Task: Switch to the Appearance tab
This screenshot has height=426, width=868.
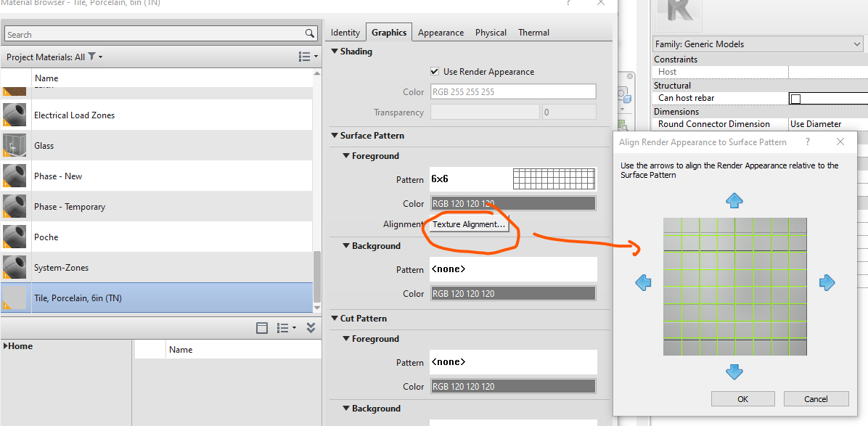Action: pos(441,32)
